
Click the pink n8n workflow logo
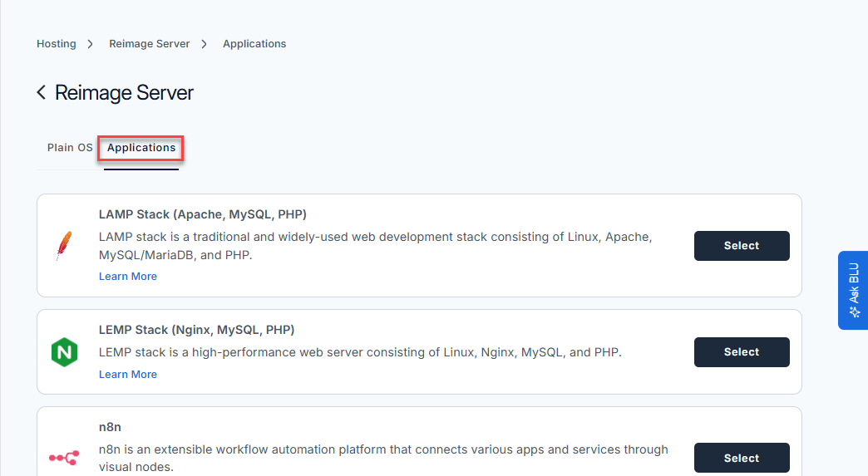coord(64,458)
